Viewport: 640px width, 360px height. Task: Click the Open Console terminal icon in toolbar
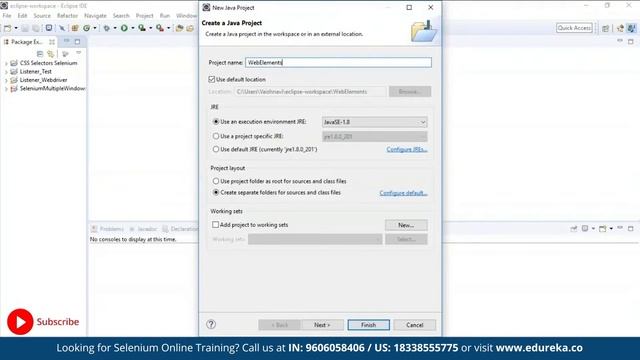(49, 28)
